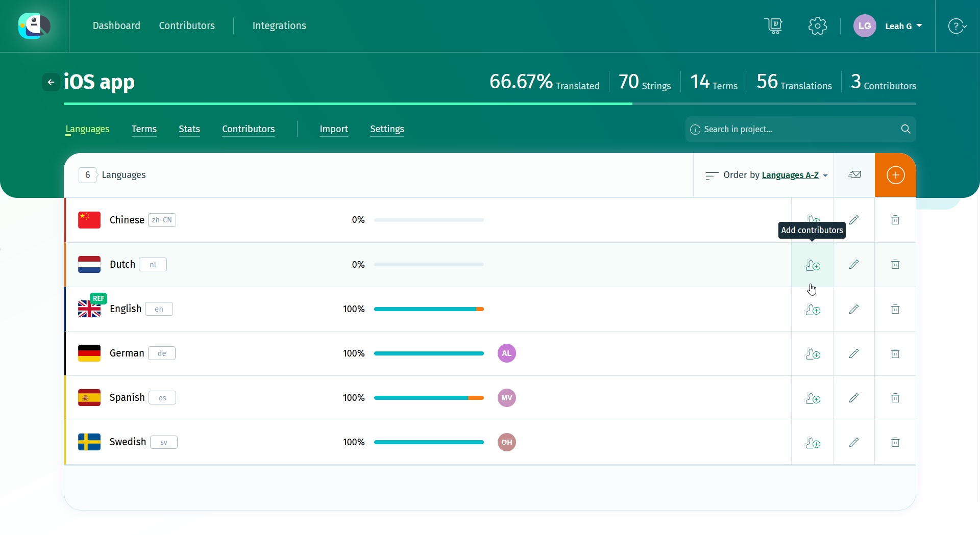
Task: Edit the Swedish language pencil icon
Action: pos(854,442)
